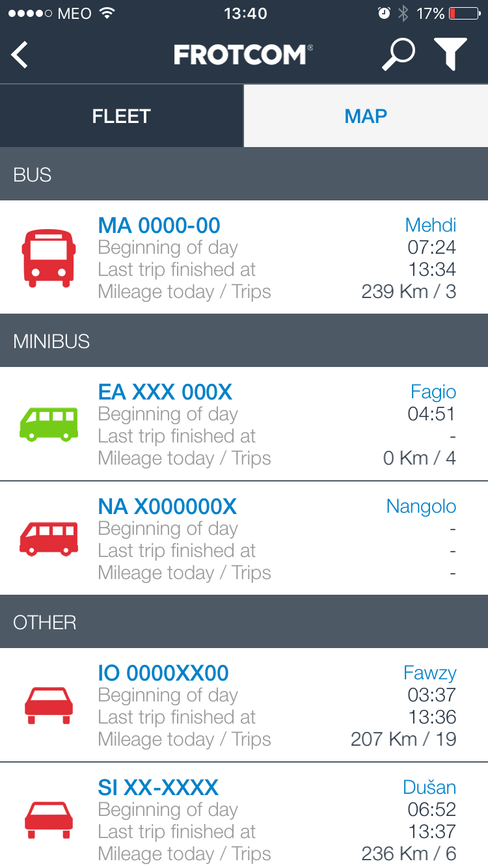The image size is (488, 868).
Task: Open vehicle MA 0000-00 details
Action: (159, 226)
